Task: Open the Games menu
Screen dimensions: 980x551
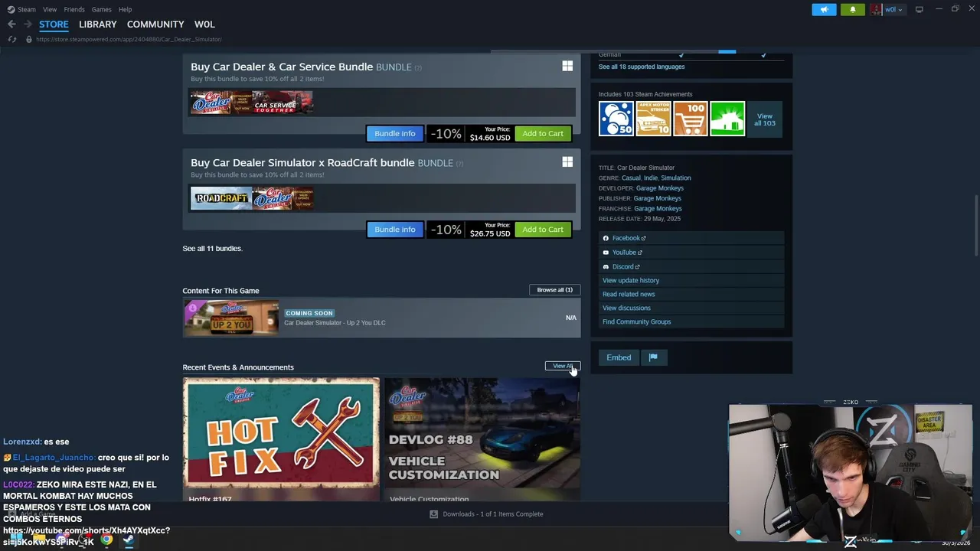Action: pos(101,9)
